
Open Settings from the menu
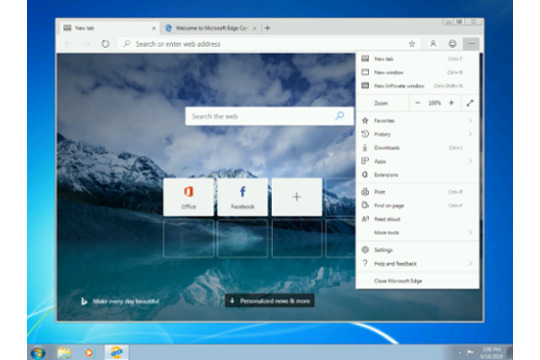click(417, 250)
